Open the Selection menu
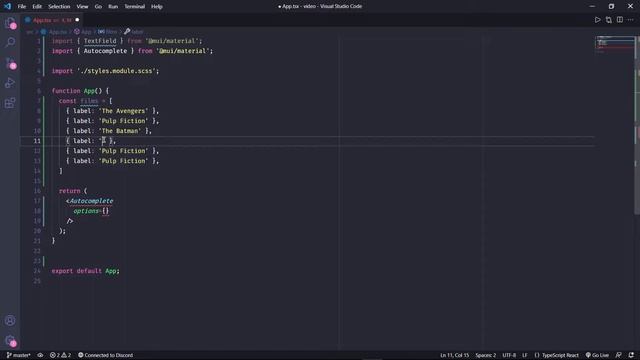 [59, 7]
